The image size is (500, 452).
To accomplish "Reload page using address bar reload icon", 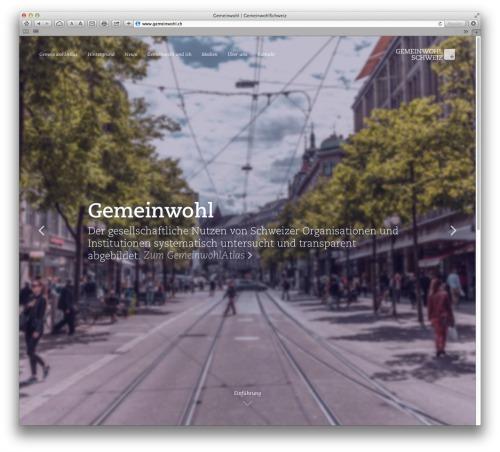I will pyautogui.click(x=440, y=24).
